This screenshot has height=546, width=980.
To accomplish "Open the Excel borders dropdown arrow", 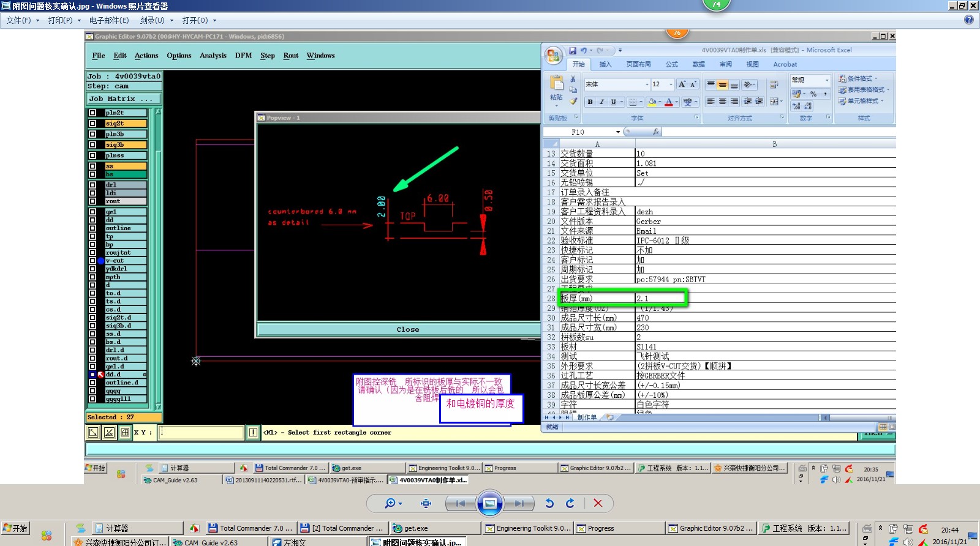I will tap(641, 102).
